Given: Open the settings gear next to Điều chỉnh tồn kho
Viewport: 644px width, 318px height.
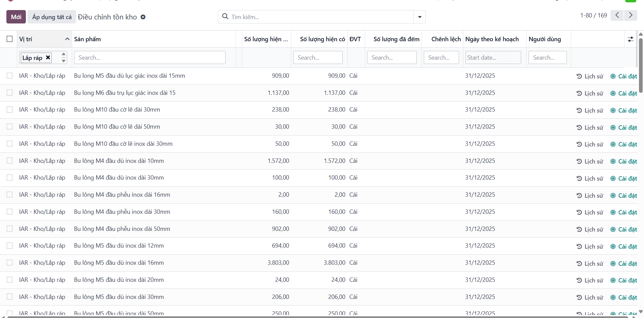Looking at the screenshot, I should pyautogui.click(x=143, y=17).
